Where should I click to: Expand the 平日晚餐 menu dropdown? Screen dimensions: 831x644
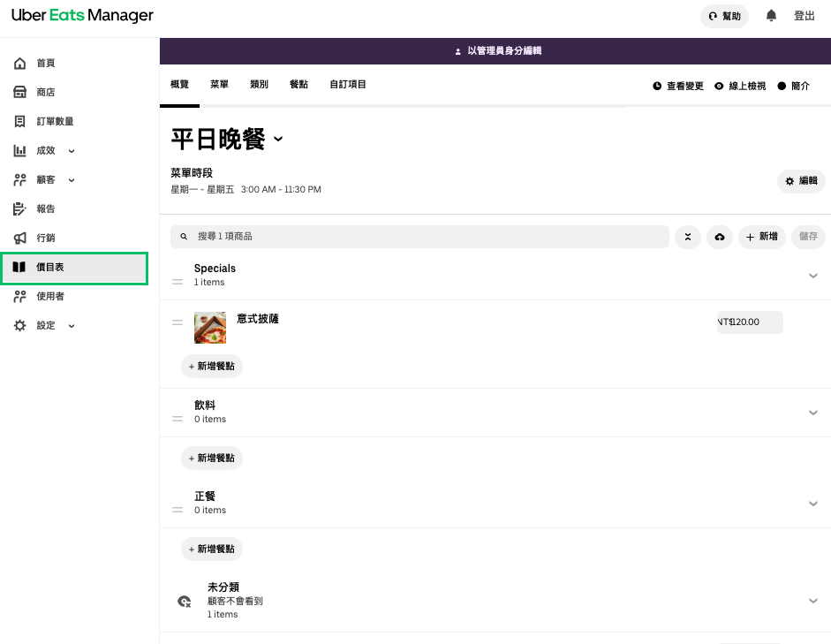coord(278,140)
